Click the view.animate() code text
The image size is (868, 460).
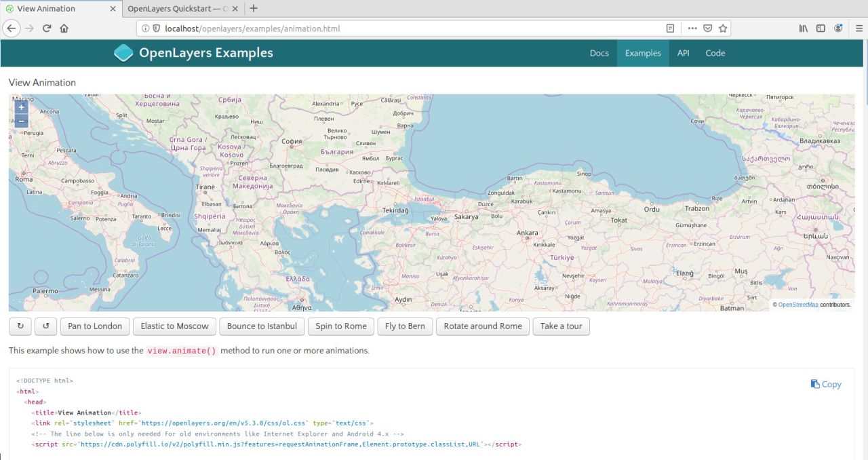(182, 351)
